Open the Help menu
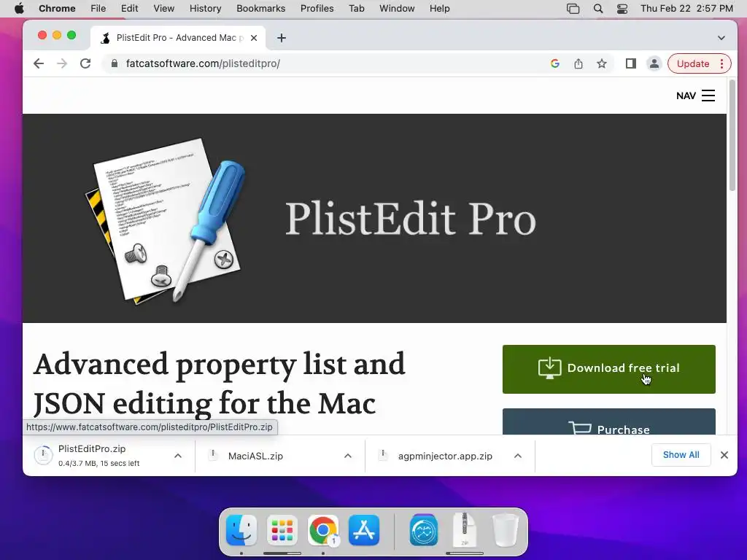 (x=439, y=9)
